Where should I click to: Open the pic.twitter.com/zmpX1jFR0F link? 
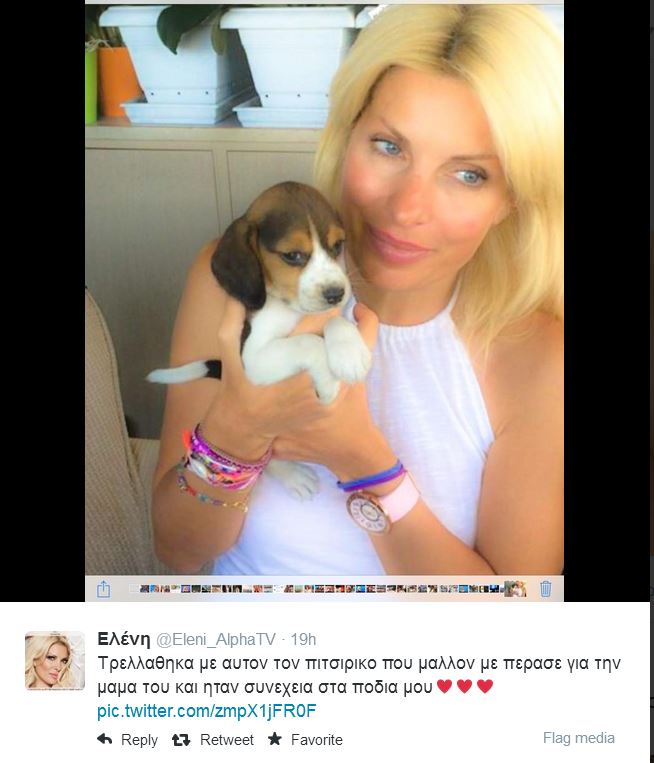[x=207, y=711]
